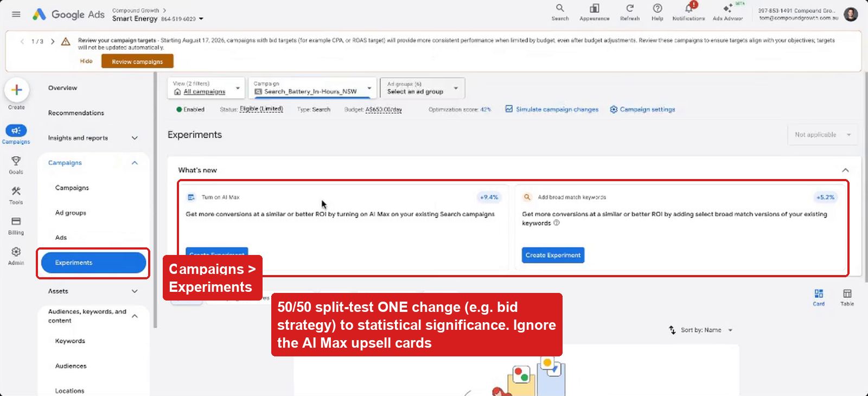Open Ad groups in side navigation
Image resolution: width=868 pixels, height=396 pixels.
point(71,213)
